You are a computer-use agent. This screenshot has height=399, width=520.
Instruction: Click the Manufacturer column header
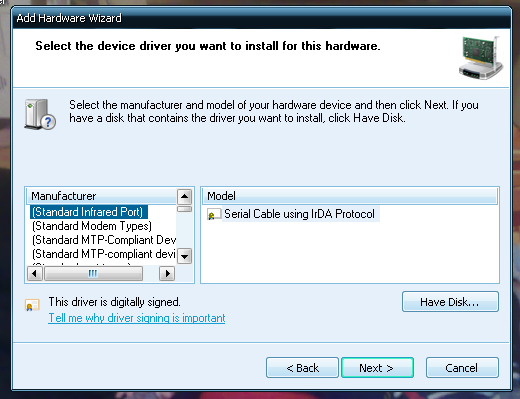pos(101,196)
